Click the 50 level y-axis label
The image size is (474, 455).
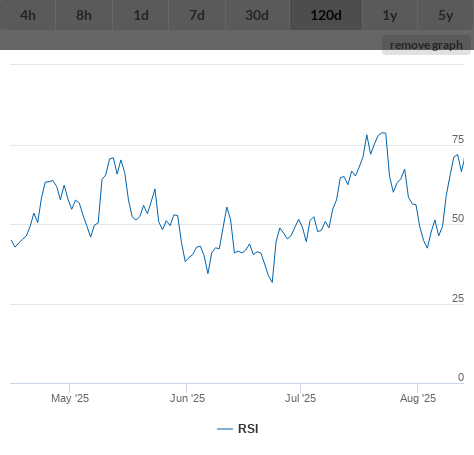pos(458,218)
